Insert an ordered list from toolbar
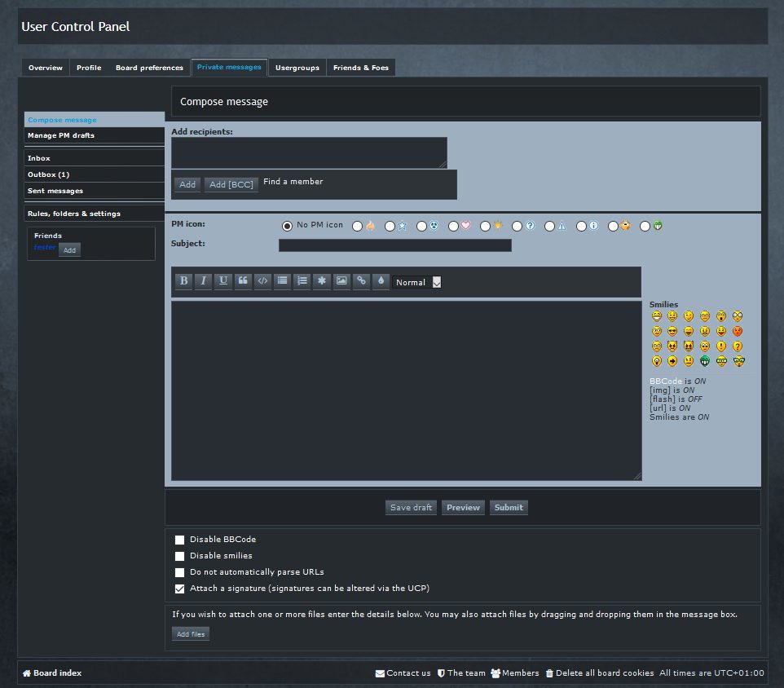Viewport: 784px width, 688px height. 302,281
